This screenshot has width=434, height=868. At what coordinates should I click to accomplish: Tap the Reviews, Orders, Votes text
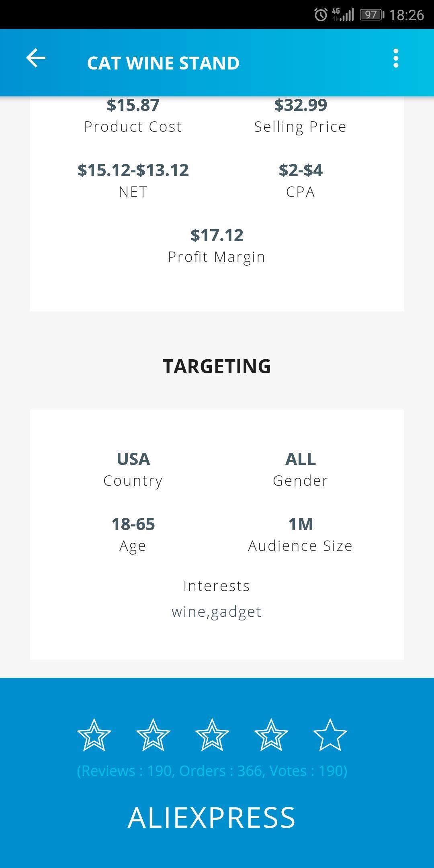coord(212,771)
